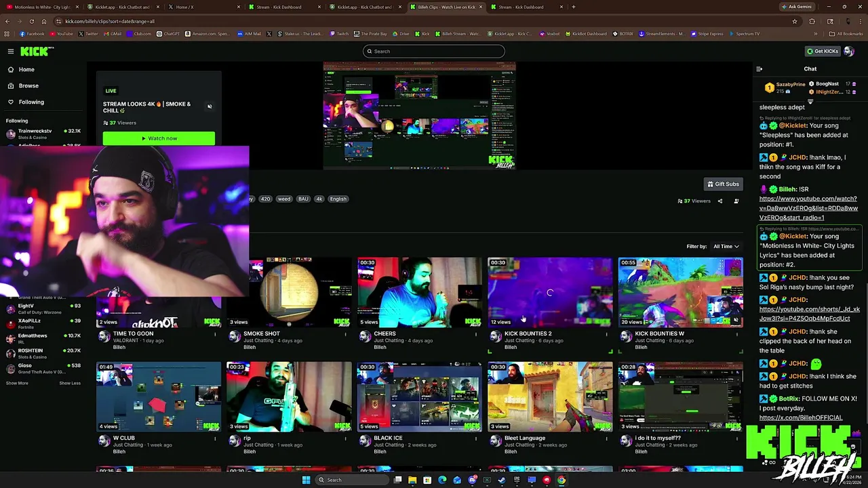This screenshot has height=488, width=868.
Task: Click the Kick search field
Action: 434,52
